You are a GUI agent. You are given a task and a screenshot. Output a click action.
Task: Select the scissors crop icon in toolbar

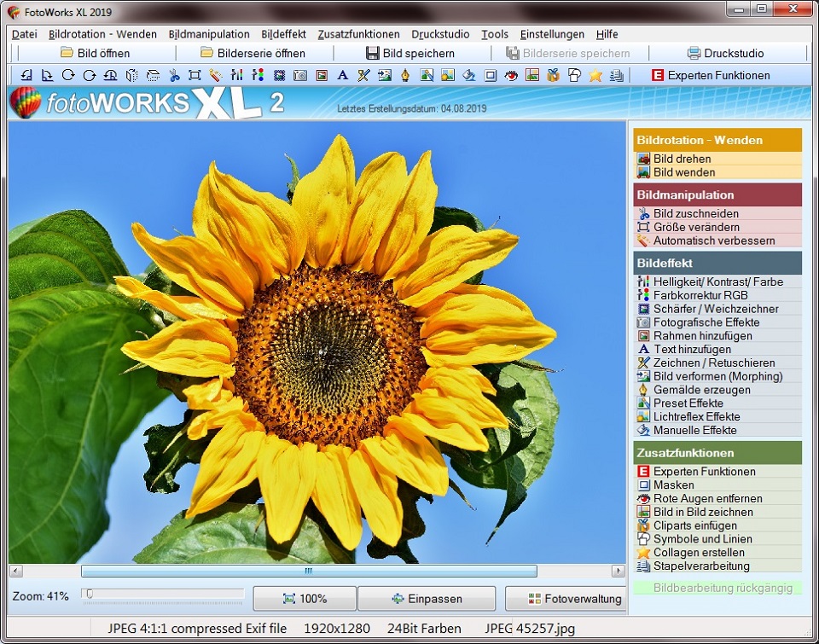click(x=174, y=75)
